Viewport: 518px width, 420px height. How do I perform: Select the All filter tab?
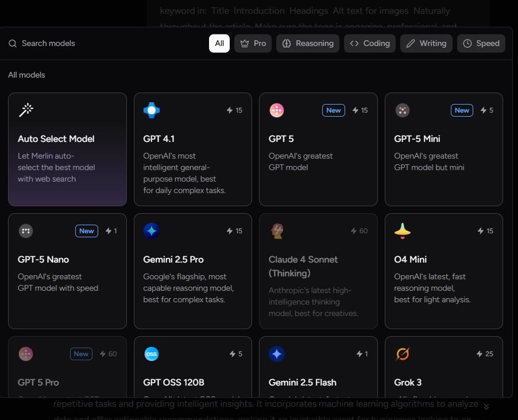219,44
